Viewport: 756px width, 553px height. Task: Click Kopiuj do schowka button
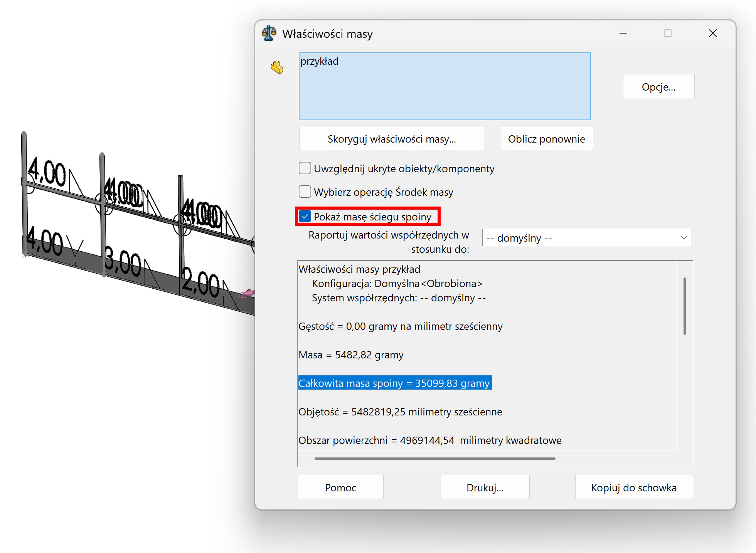coord(633,487)
